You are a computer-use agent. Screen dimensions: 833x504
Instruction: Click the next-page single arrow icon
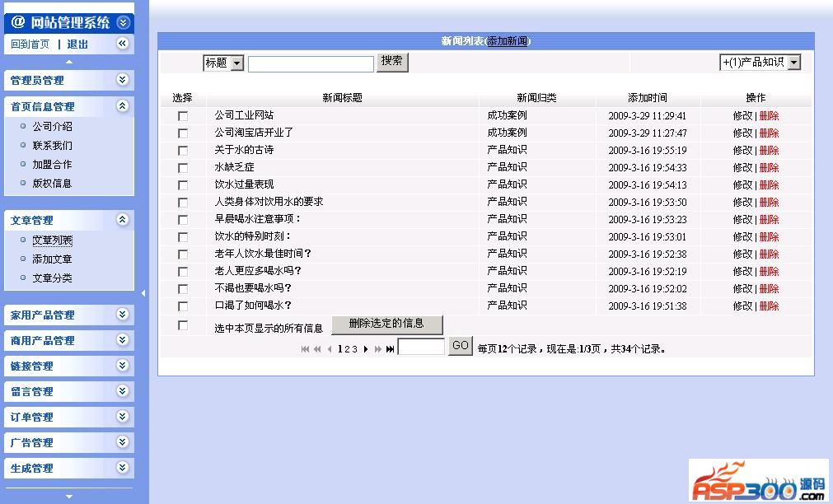tap(366, 349)
